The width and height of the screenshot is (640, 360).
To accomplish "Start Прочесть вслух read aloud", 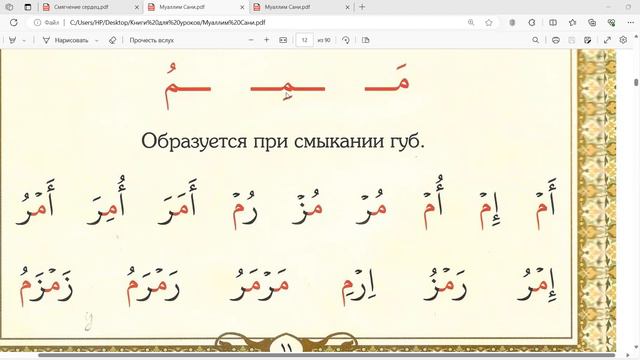I will coord(151,40).
